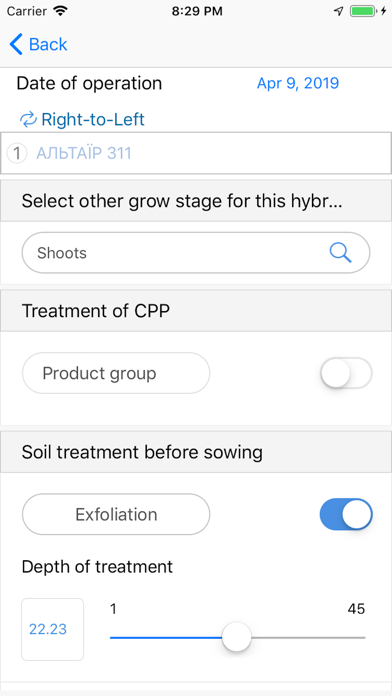Tap the location arrow status icon
Screen dimensions: 392x696
(x=339, y=11)
